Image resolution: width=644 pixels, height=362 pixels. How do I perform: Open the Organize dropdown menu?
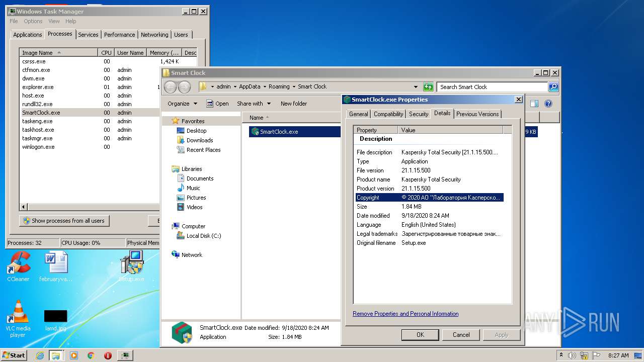tap(182, 104)
